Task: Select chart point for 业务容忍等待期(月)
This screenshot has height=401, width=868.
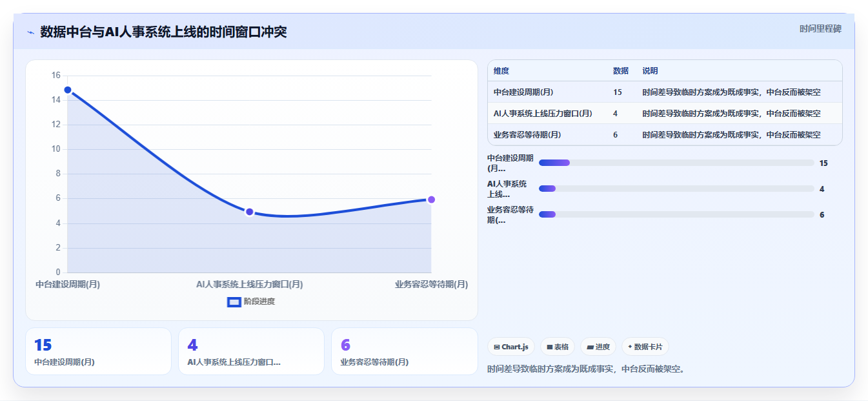Action: (x=431, y=200)
